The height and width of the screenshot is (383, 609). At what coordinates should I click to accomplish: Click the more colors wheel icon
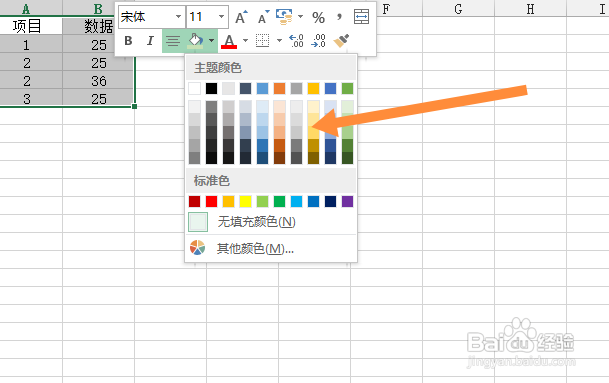tap(197, 248)
